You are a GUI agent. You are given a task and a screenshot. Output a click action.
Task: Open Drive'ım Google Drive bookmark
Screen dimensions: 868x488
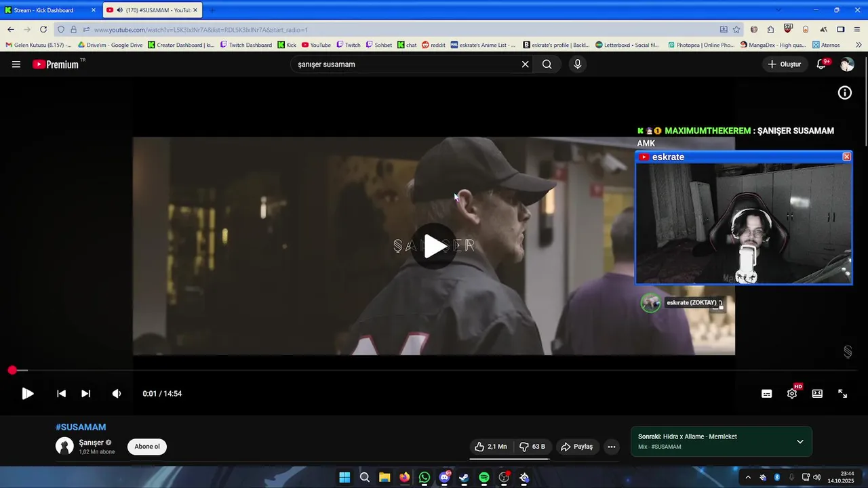tap(111, 45)
